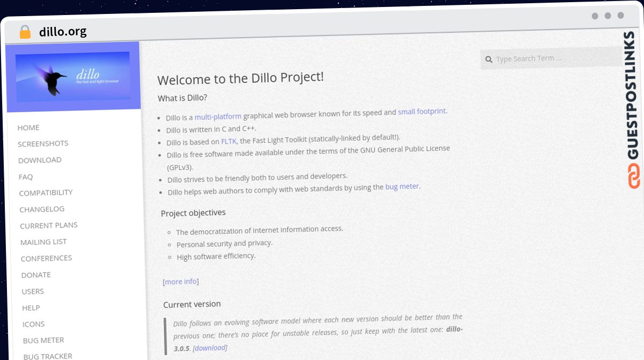The image size is (644, 360).
Task: Click the Personal security and privacy. bullet
Action: click(224, 243)
